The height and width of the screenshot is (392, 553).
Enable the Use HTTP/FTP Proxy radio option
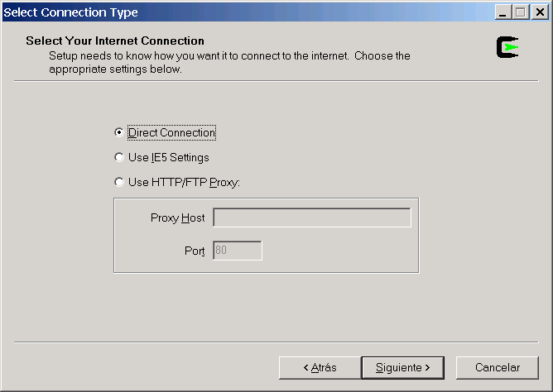[119, 182]
